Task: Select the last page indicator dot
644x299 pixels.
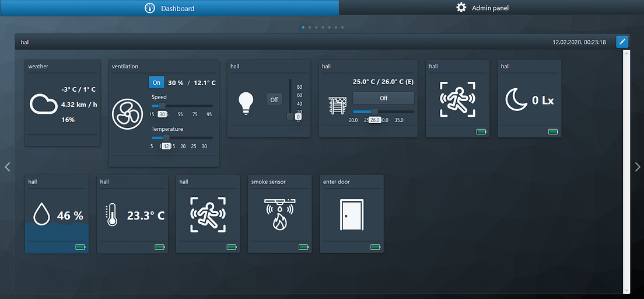Action: 342,27
